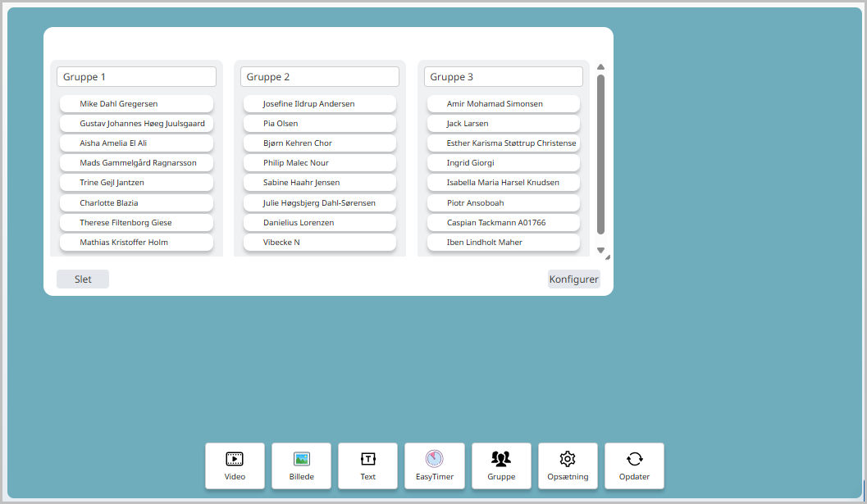Viewport: 867px width, 504px height.
Task: Select Josefine Ildrup Andersen
Action: [320, 104]
